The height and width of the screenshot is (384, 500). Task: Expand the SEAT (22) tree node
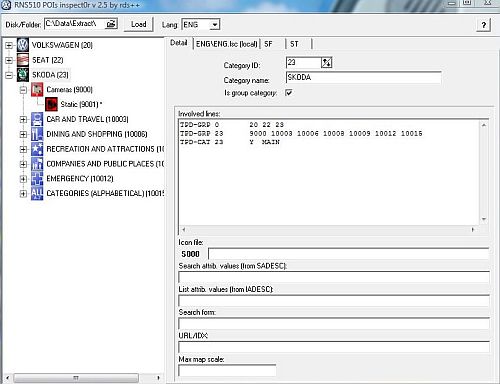(9, 60)
